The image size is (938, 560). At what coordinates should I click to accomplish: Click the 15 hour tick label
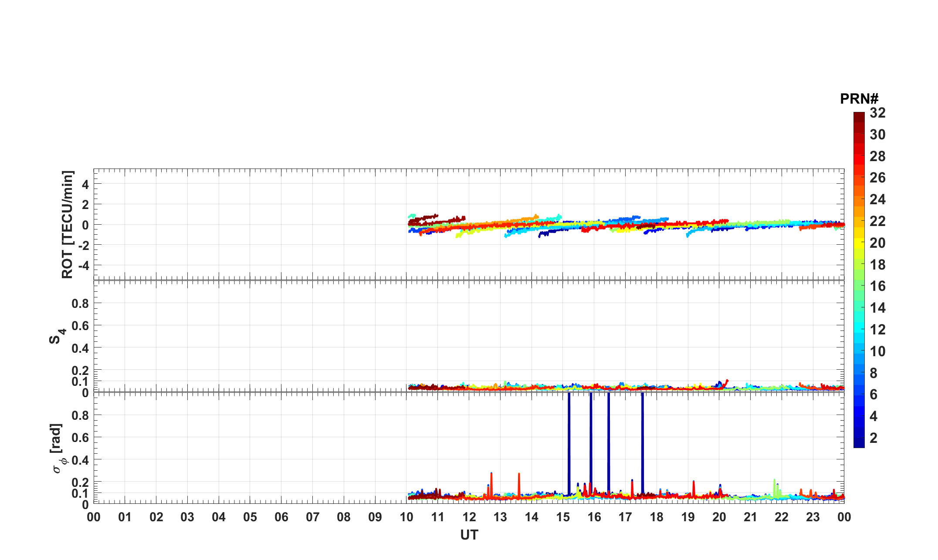pyautogui.click(x=563, y=517)
